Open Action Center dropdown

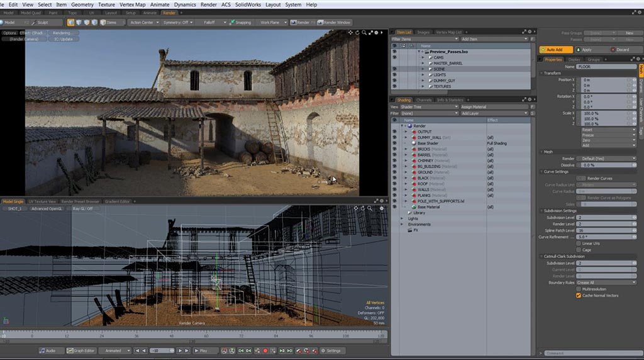144,23
